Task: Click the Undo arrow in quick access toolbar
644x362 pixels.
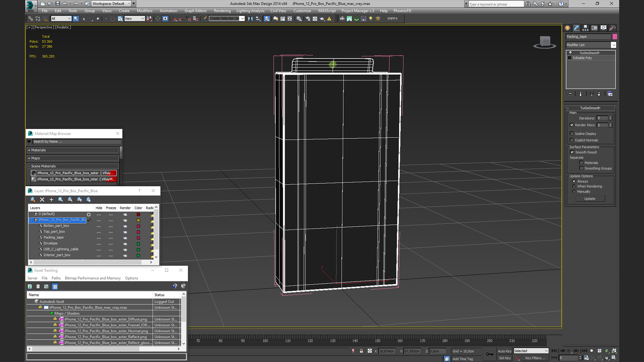Action: click(65, 4)
